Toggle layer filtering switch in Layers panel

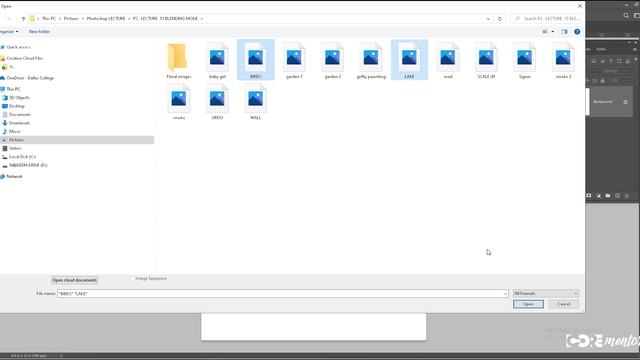(x=636, y=60)
